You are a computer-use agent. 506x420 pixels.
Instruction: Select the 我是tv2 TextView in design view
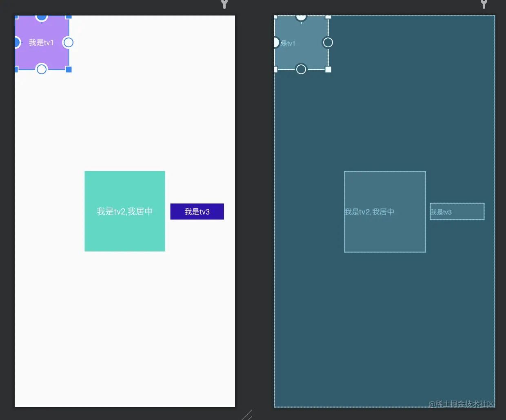point(124,211)
